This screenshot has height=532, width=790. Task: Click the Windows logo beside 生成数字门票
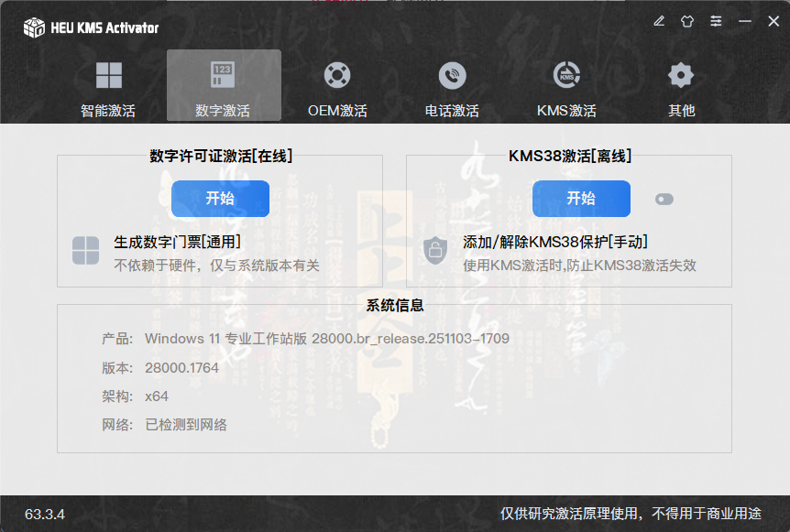[85, 250]
